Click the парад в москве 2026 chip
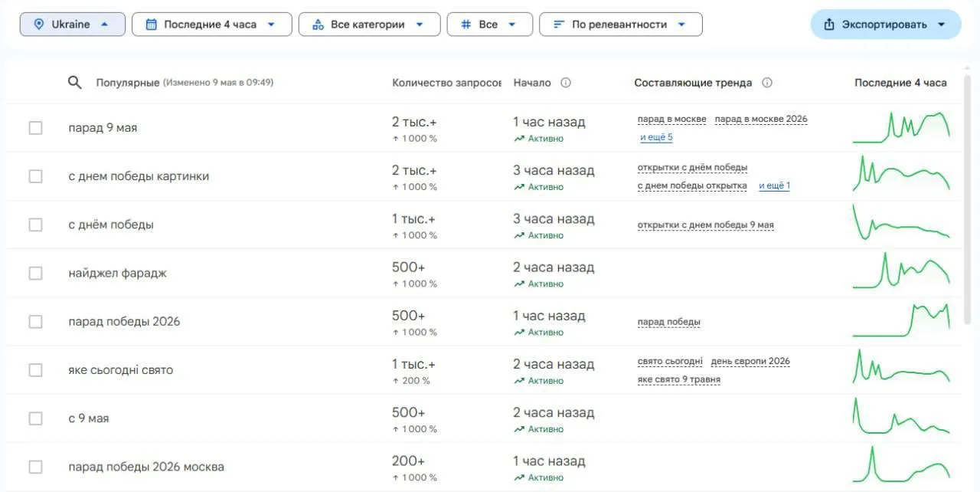 pos(761,119)
